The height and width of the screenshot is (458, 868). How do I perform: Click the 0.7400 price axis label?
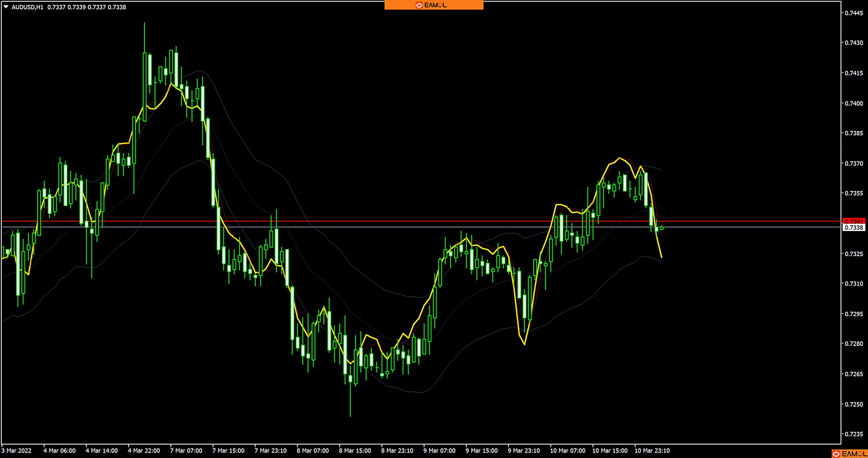click(x=853, y=103)
